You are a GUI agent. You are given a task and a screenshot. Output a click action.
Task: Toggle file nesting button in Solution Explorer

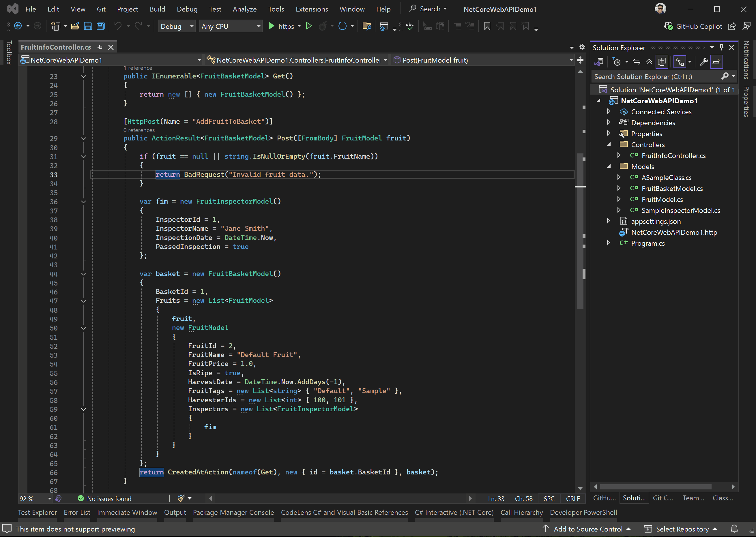pyautogui.click(x=680, y=62)
